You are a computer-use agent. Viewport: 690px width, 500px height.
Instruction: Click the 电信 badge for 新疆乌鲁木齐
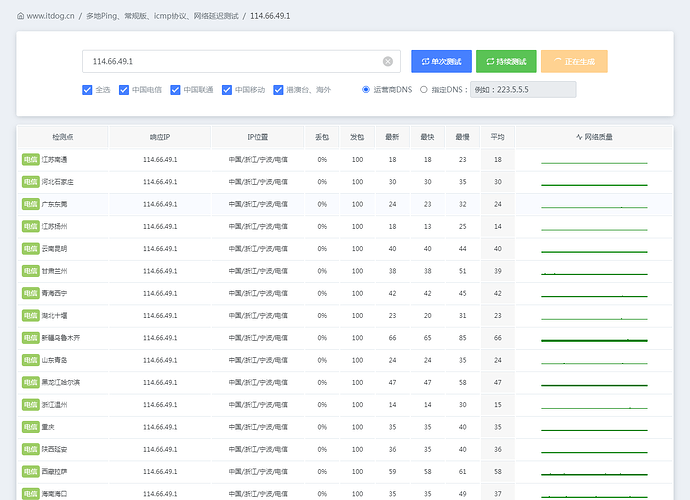pyautogui.click(x=30, y=338)
